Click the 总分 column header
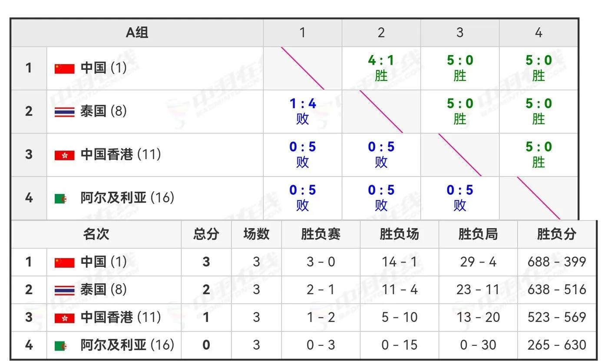The height and width of the screenshot is (364, 608). click(206, 234)
